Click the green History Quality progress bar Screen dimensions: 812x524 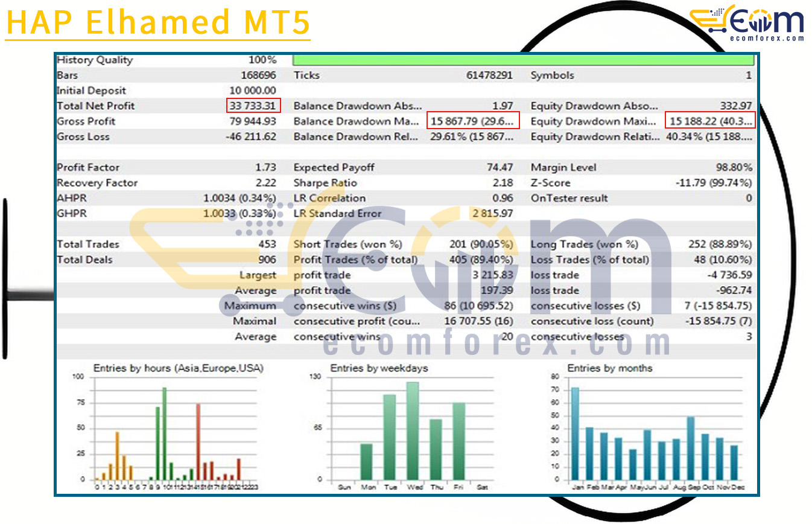[524, 60]
